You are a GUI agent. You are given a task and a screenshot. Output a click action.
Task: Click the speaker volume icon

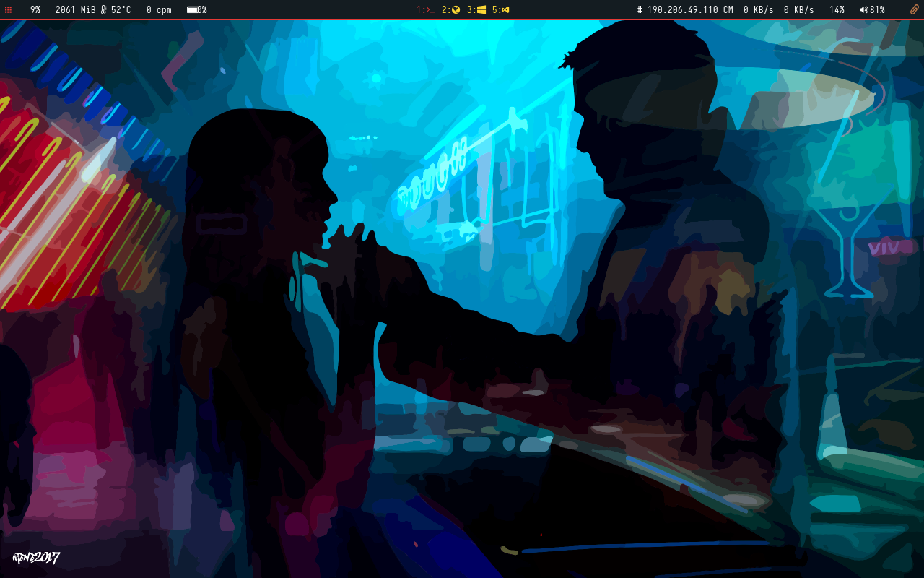(x=863, y=9)
